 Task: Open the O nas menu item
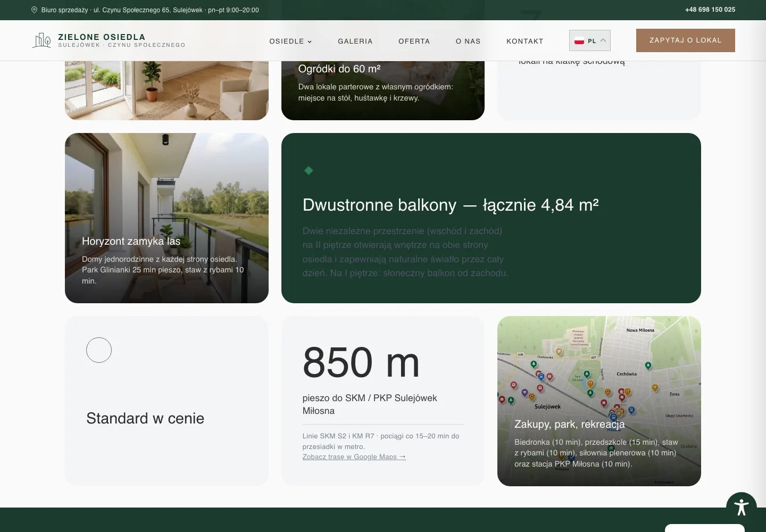tap(468, 41)
